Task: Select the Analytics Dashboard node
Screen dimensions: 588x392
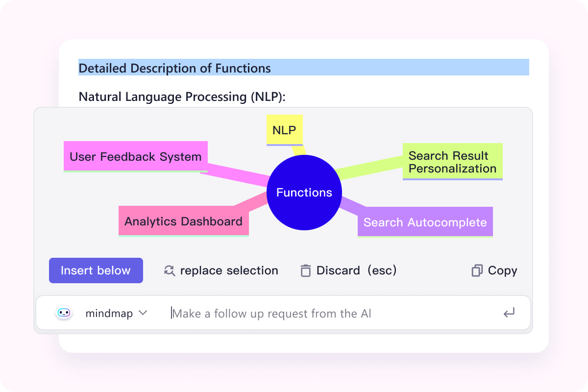Action: (183, 221)
